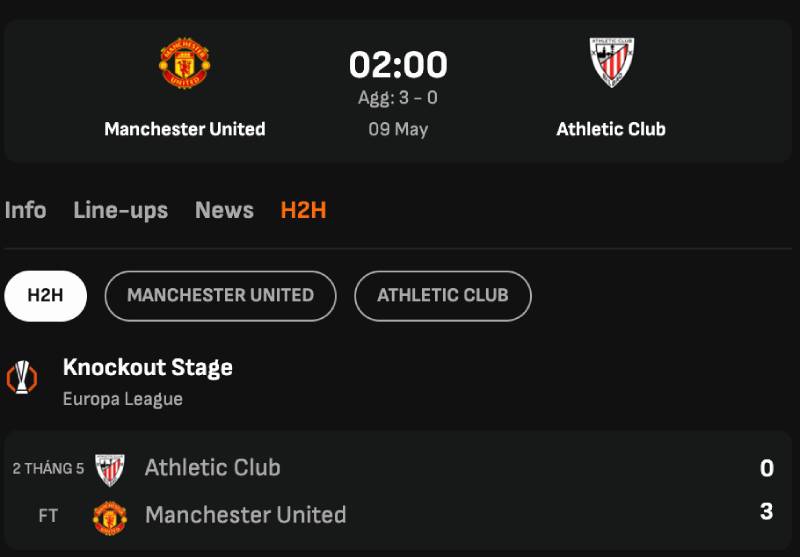
Task: Click the FT status label
Action: (x=48, y=516)
